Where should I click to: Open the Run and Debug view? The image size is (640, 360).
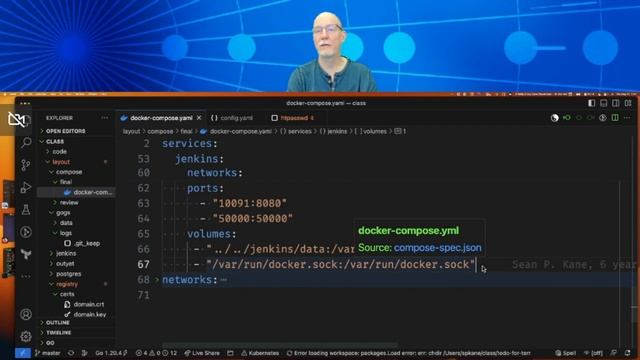[26, 187]
